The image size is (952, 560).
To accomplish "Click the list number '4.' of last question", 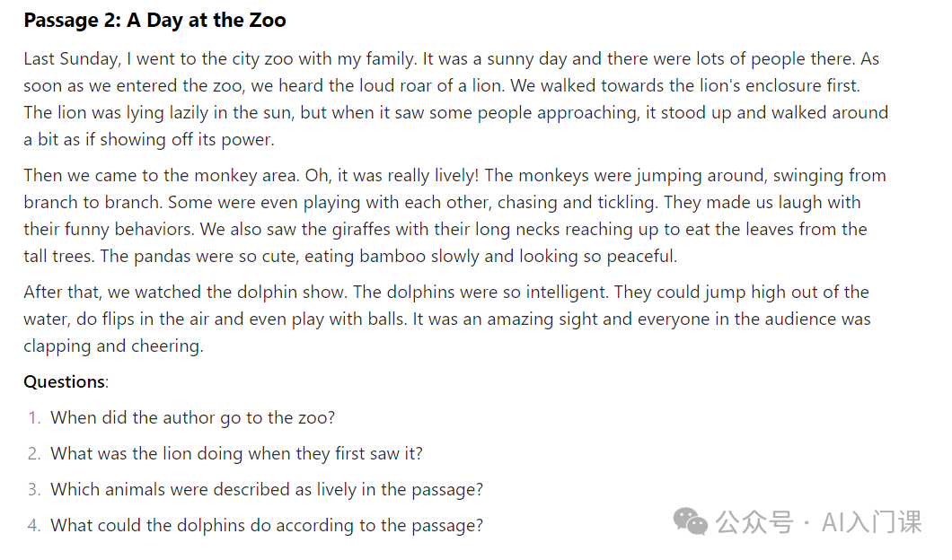I will (x=34, y=525).
